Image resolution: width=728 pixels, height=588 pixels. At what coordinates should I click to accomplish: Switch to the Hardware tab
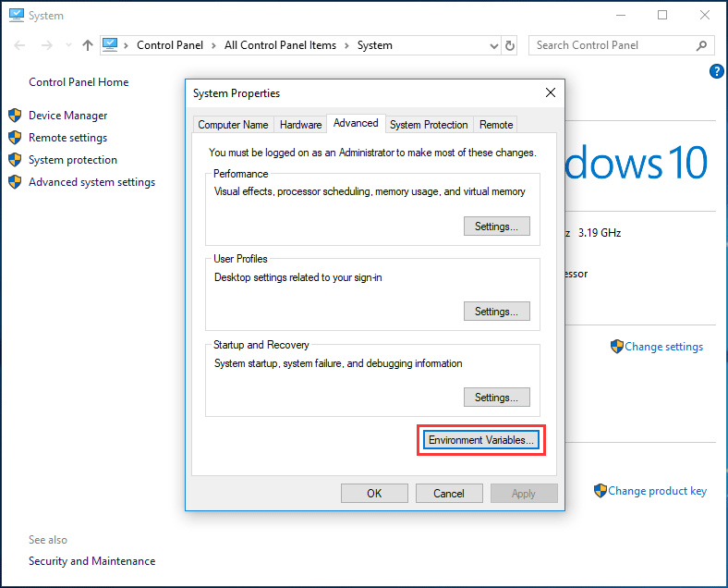tap(300, 125)
